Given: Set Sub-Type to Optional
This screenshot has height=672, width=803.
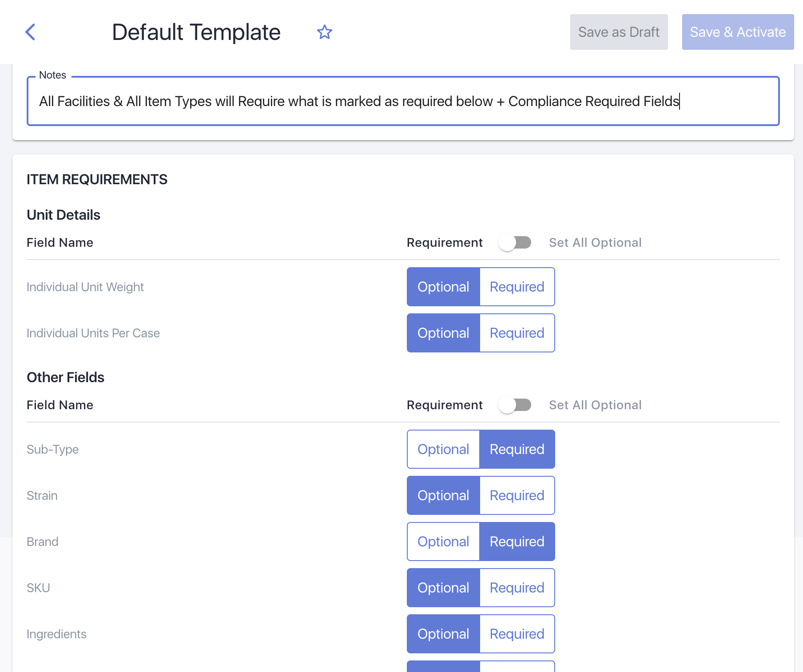Looking at the screenshot, I should 443,449.
